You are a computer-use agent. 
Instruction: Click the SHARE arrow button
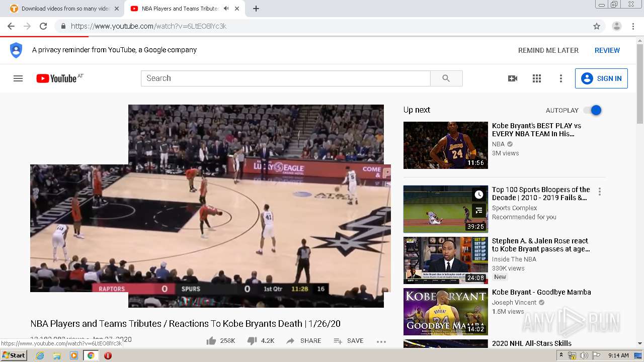pyautogui.click(x=303, y=341)
